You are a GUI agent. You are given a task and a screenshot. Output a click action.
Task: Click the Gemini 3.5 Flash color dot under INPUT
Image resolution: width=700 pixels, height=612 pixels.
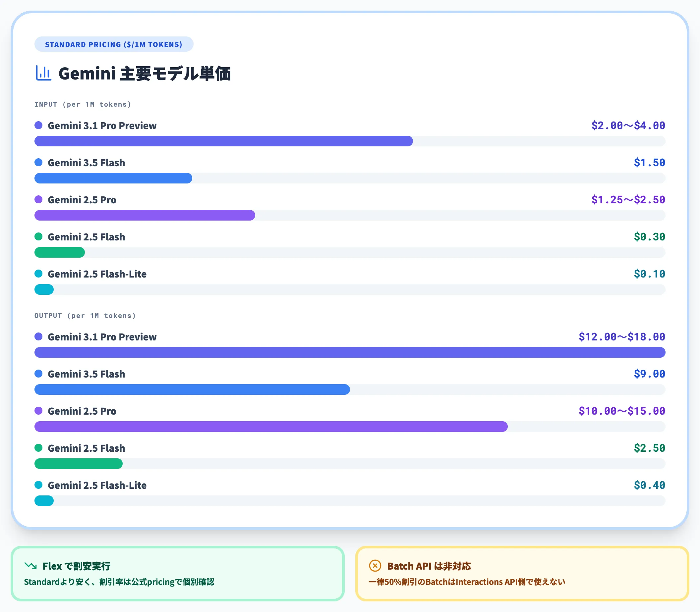(39, 162)
